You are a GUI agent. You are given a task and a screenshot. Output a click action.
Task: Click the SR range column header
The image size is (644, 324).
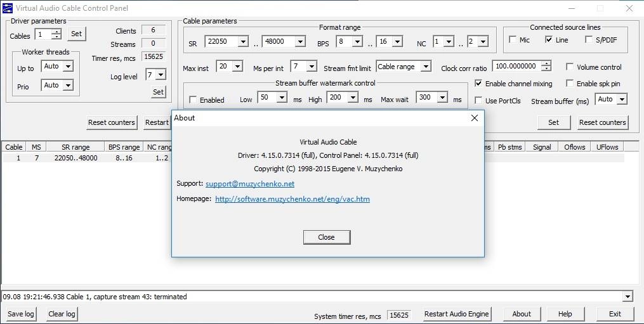point(76,146)
